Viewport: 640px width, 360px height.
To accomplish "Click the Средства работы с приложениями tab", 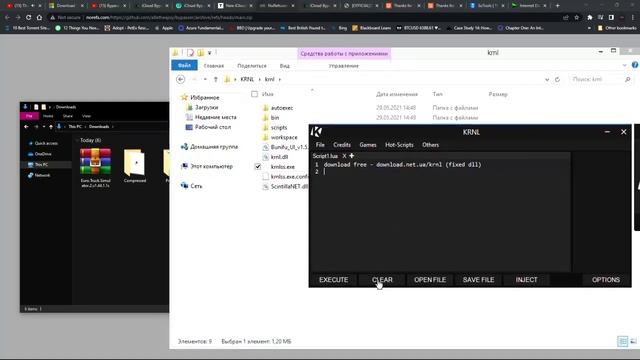I will tap(344, 53).
